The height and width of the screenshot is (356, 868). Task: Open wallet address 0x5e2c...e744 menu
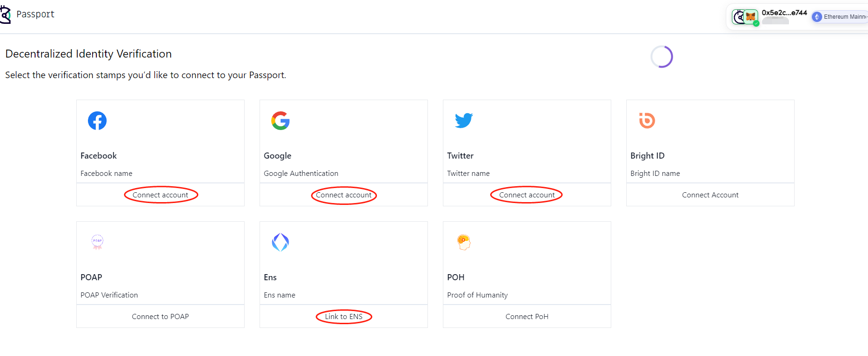point(784,13)
